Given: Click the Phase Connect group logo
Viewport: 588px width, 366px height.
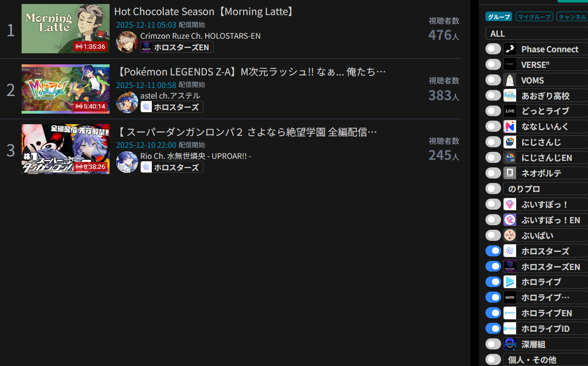Looking at the screenshot, I should [x=510, y=49].
